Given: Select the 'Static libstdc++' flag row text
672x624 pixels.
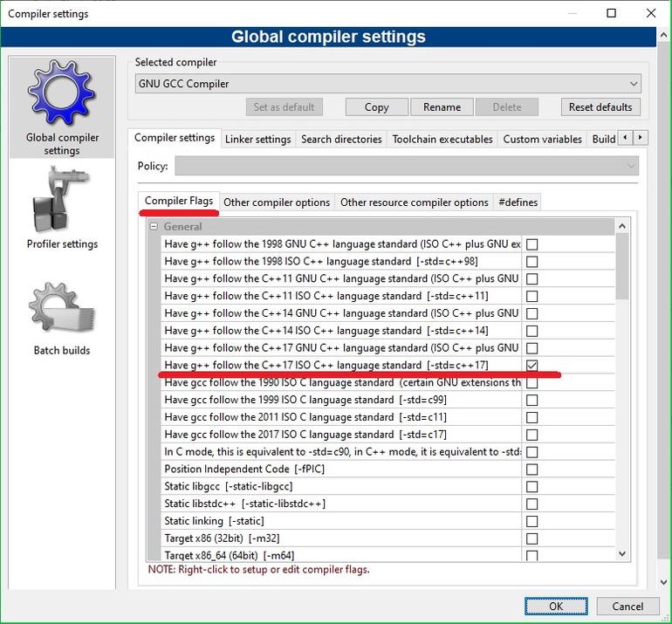Looking at the screenshot, I should click(x=244, y=504).
